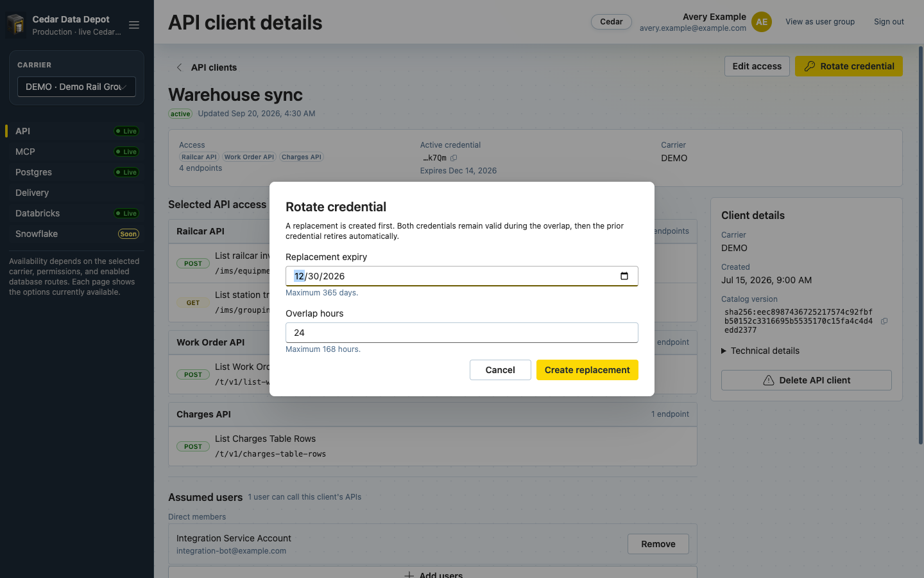Click View as user group link
Viewport: 924px width, 578px height.
[x=820, y=22]
